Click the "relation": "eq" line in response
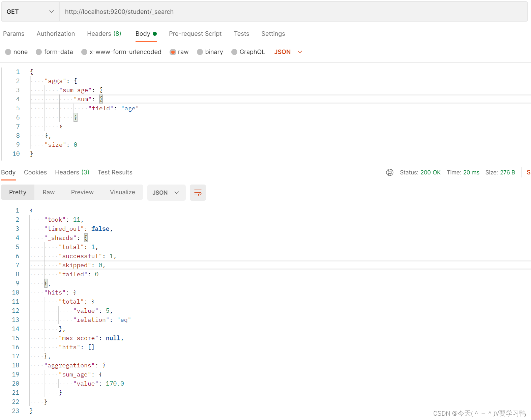Image resolution: width=531 pixels, height=420 pixels. click(102, 320)
